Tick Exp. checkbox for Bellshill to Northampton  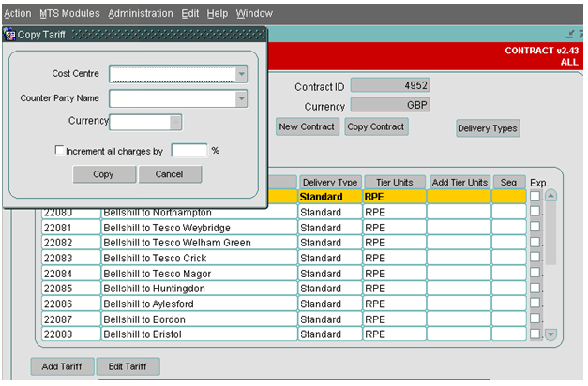click(x=535, y=212)
